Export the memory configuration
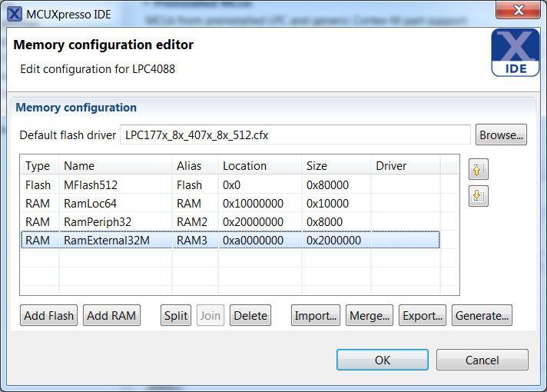The width and height of the screenshot is (547, 392). pyautogui.click(x=423, y=316)
